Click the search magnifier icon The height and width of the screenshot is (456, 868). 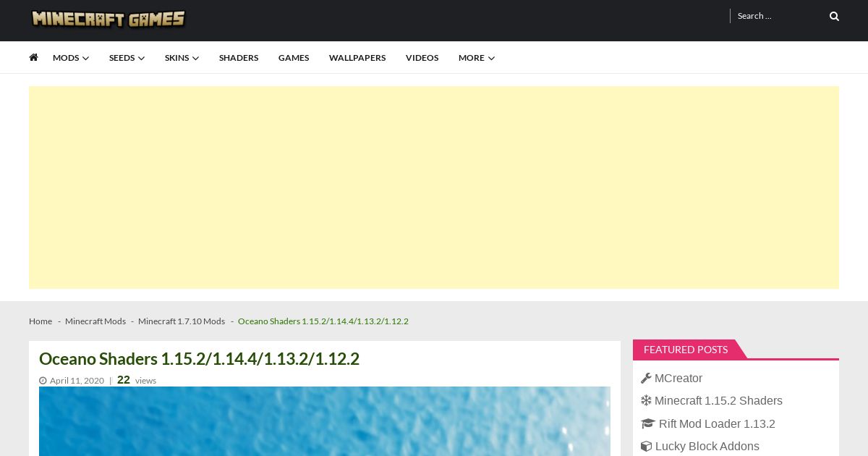coord(834,16)
